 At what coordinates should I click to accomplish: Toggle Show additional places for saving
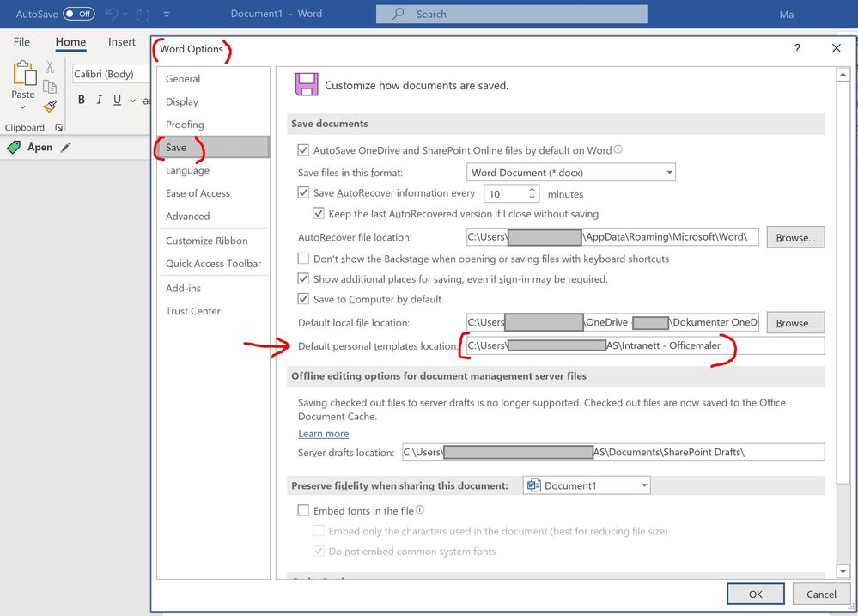pos(303,278)
